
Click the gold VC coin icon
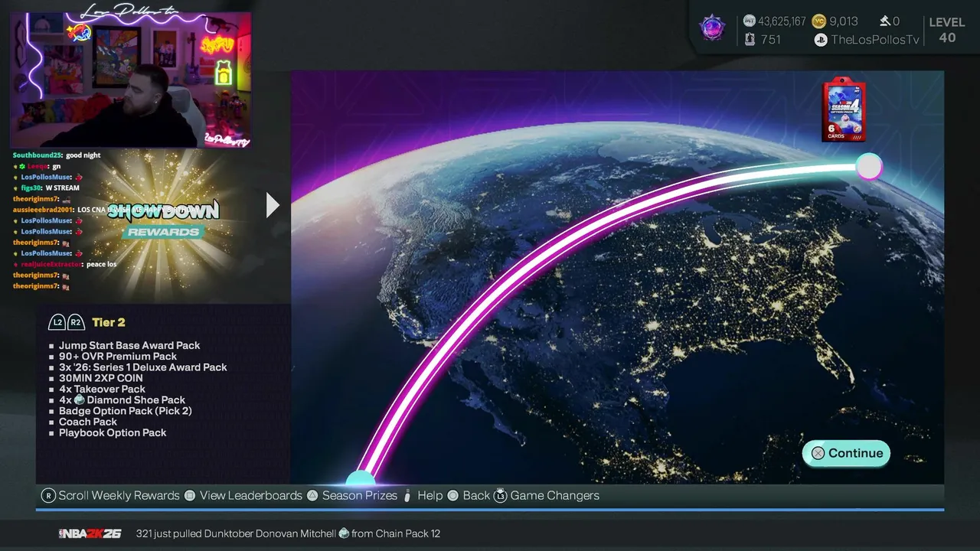pyautogui.click(x=818, y=21)
